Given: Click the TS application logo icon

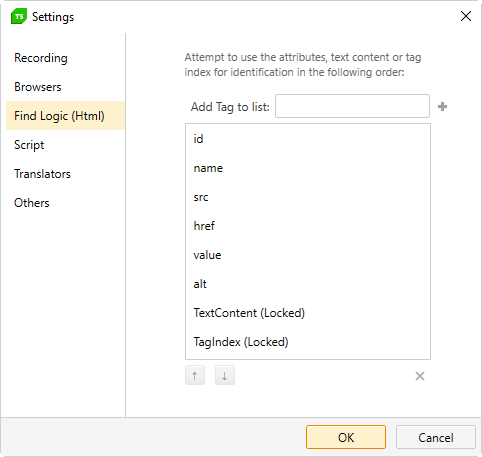Looking at the screenshot, I should [19, 17].
